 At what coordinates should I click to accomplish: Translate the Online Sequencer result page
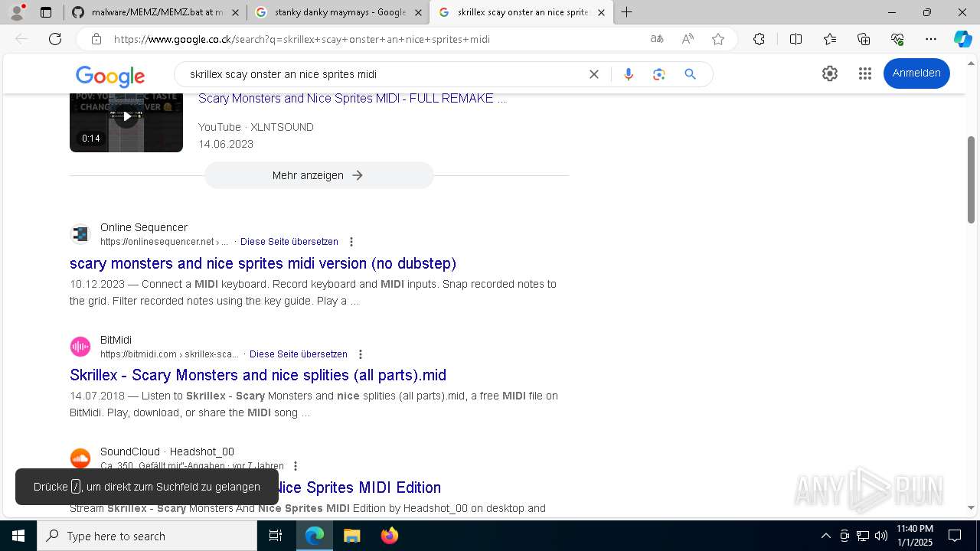(289, 242)
